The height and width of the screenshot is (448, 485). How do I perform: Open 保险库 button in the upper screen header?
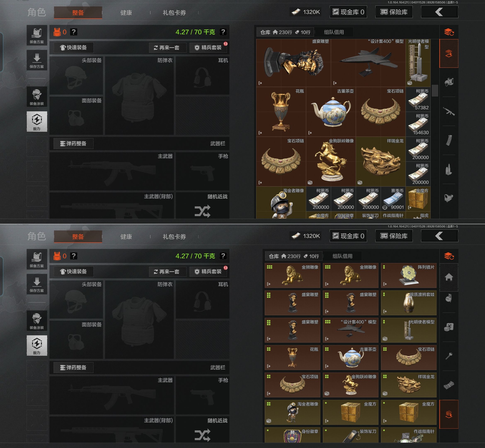(x=394, y=12)
